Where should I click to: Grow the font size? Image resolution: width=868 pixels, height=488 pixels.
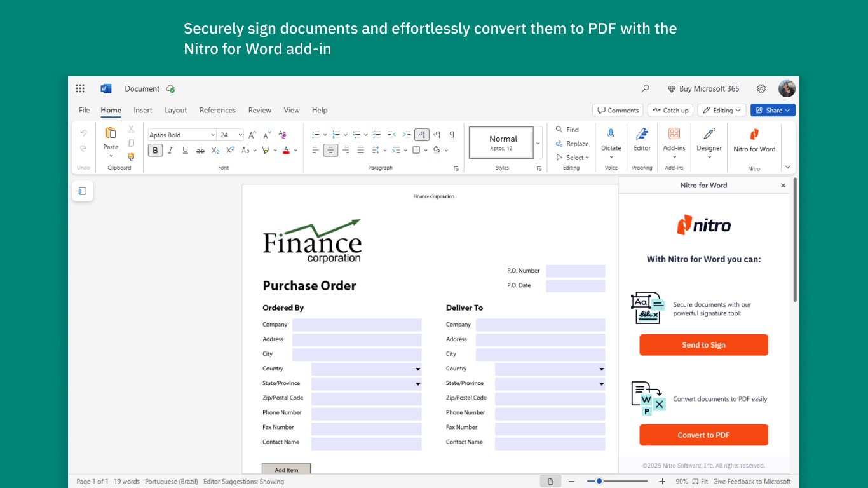(252, 135)
